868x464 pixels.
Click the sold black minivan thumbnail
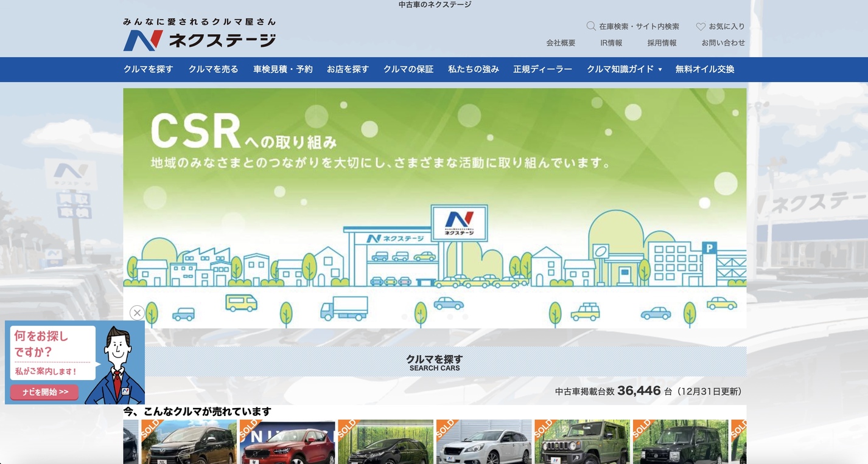pyautogui.click(x=189, y=442)
